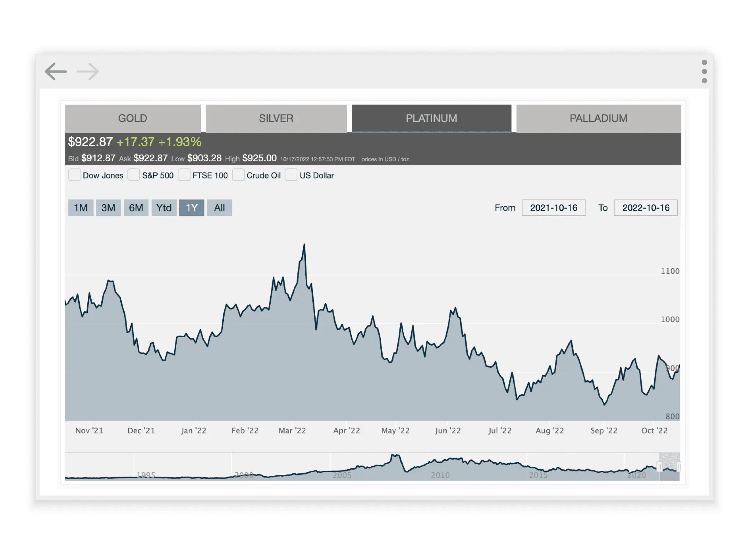
Task: Enable the FTSE 100 overlay
Action: [x=184, y=175]
